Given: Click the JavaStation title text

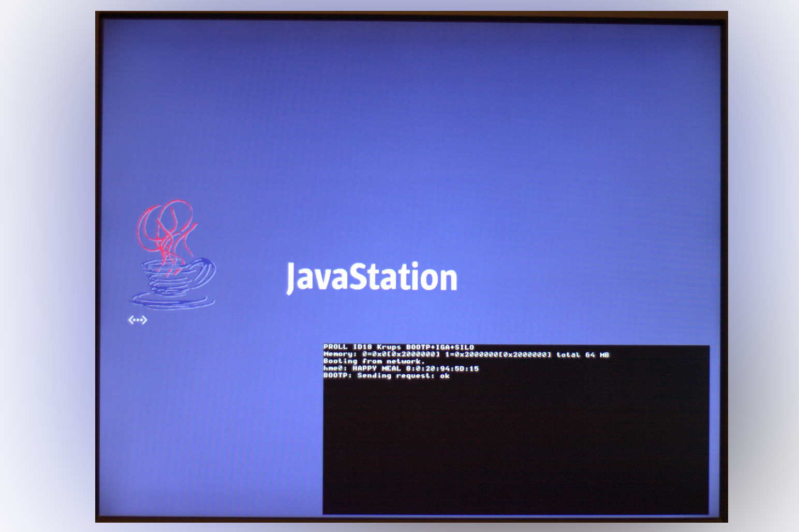Looking at the screenshot, I should (372, 277).
